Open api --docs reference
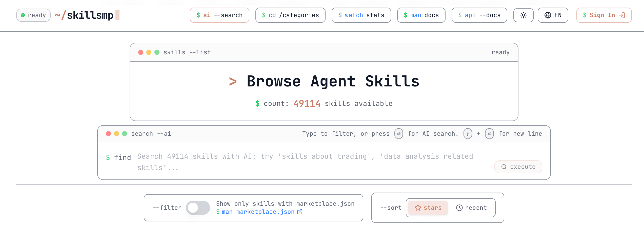 (479, 15)
